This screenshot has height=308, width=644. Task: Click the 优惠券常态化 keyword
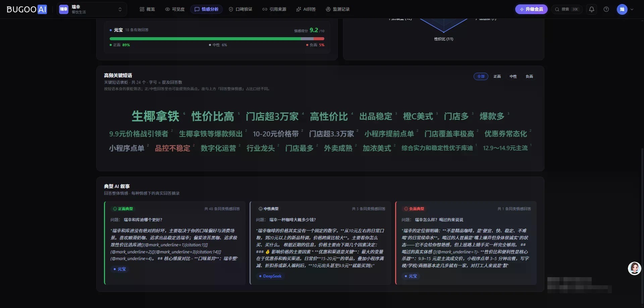[x=506, y=134]
